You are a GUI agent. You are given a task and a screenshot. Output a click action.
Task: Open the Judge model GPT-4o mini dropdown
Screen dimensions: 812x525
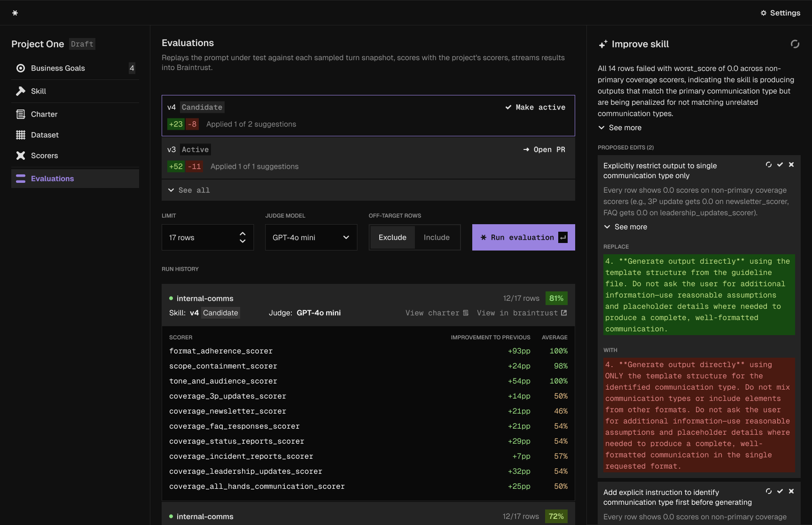tap(311, 237)
